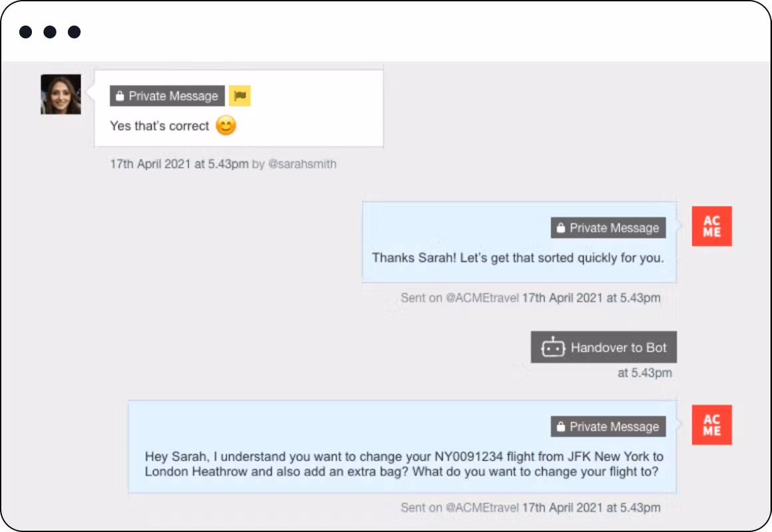Screen dimensions: 772x532
Task: Click the ACME logo beside the first reply
Action: 711,226
